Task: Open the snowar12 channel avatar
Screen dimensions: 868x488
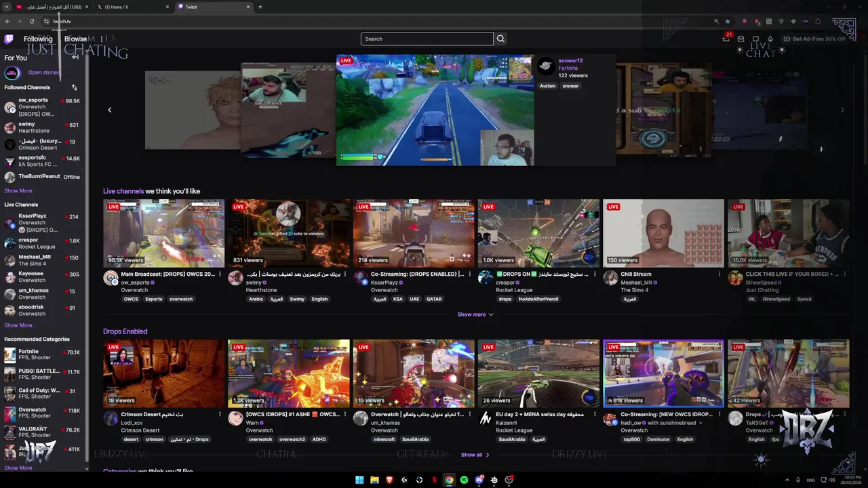Action: click(546, 66)
